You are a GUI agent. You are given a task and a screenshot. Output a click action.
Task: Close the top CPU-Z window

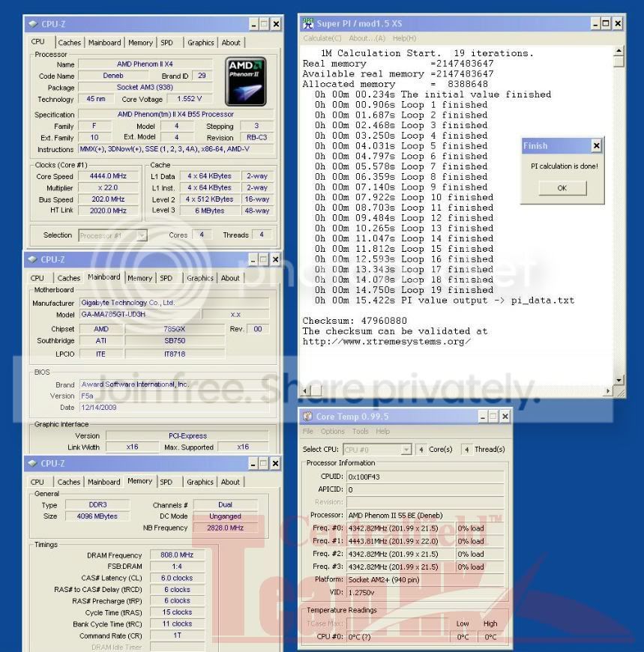275,24
